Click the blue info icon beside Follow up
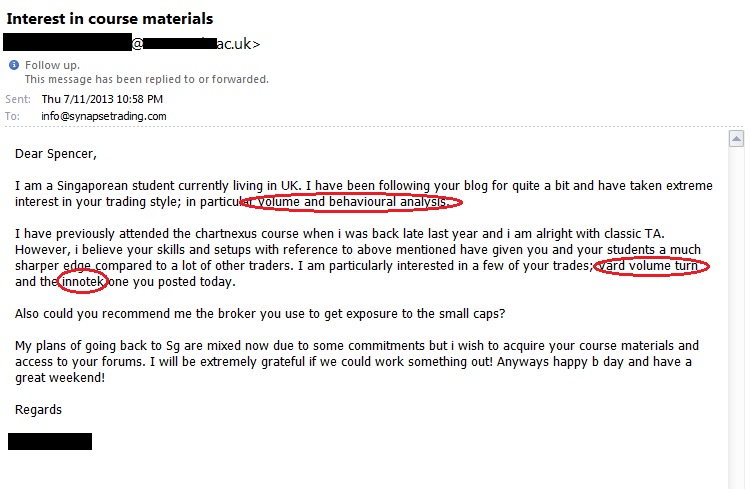The width and height of the screenshot is (750, 489). (14, 66)
